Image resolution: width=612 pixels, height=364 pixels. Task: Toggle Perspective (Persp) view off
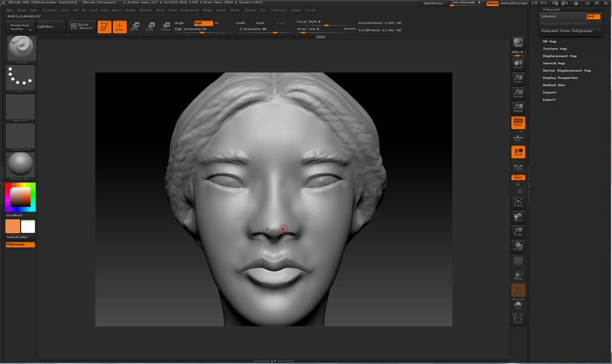click(x=518, y=123)
